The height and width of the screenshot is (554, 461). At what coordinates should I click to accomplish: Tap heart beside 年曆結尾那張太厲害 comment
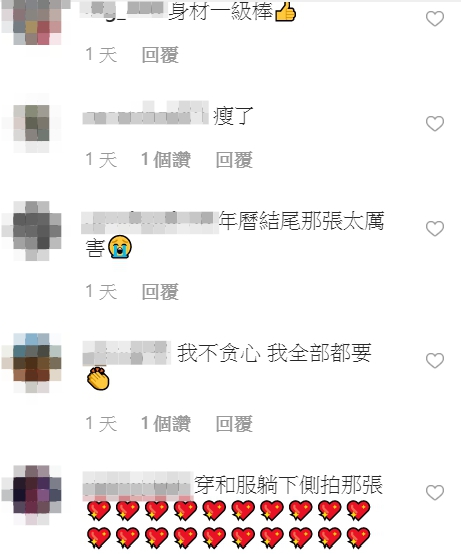point(435,229)
